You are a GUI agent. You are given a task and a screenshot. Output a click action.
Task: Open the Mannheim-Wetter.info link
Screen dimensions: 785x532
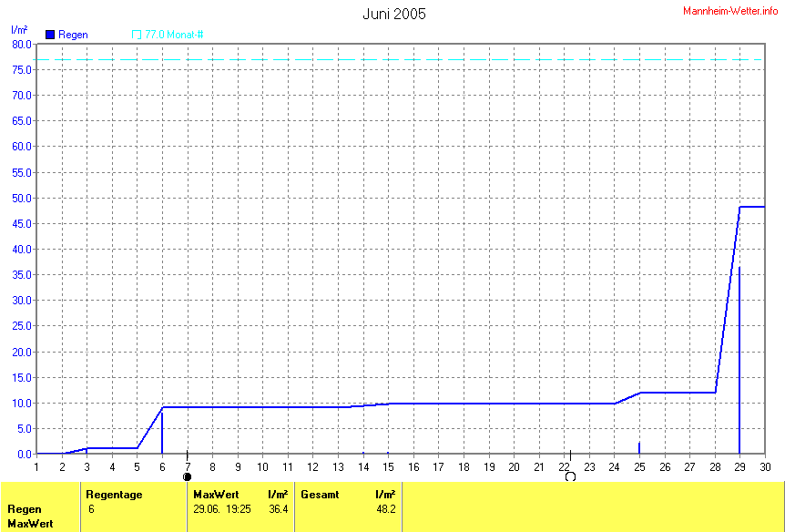coord(731,9)
